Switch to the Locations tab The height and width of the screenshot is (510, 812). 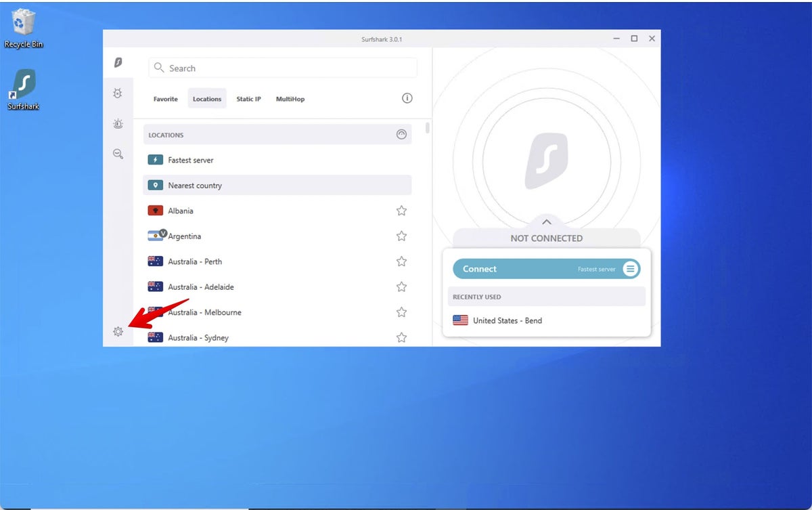207,99
